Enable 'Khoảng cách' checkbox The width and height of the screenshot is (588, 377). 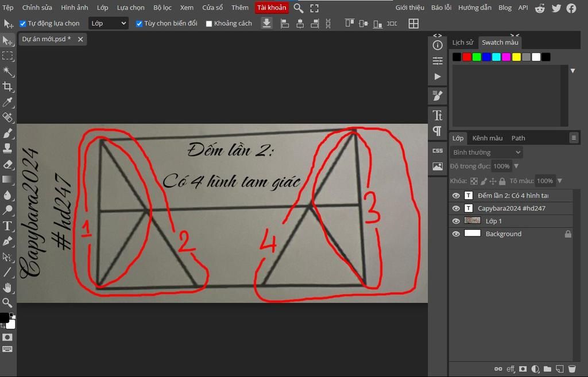click(x=209, y=24)
